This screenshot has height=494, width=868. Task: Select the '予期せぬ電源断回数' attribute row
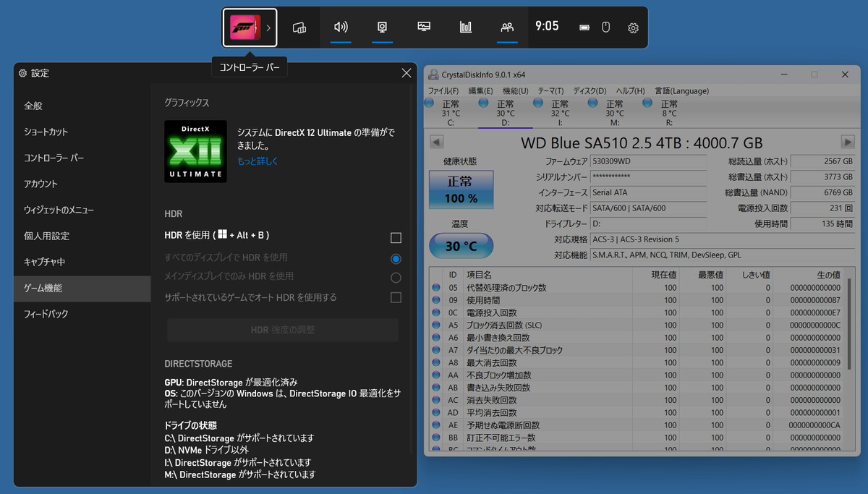pos(637,425)
